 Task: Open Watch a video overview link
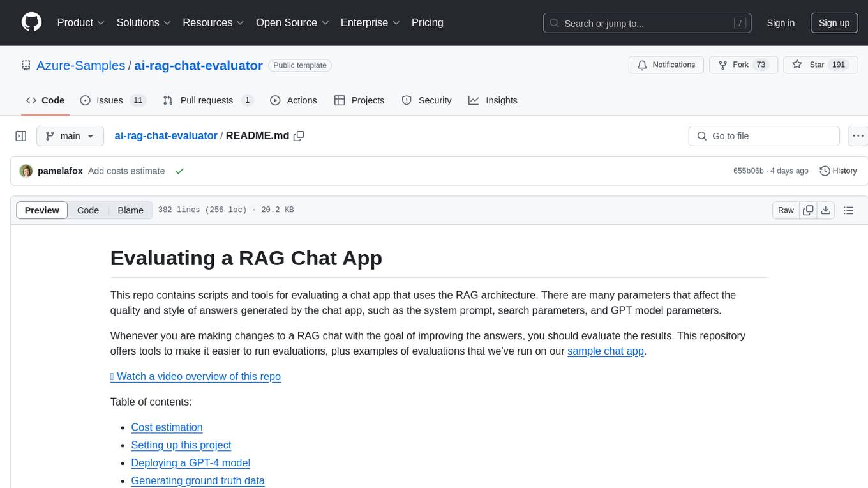(x=195, y=376)
